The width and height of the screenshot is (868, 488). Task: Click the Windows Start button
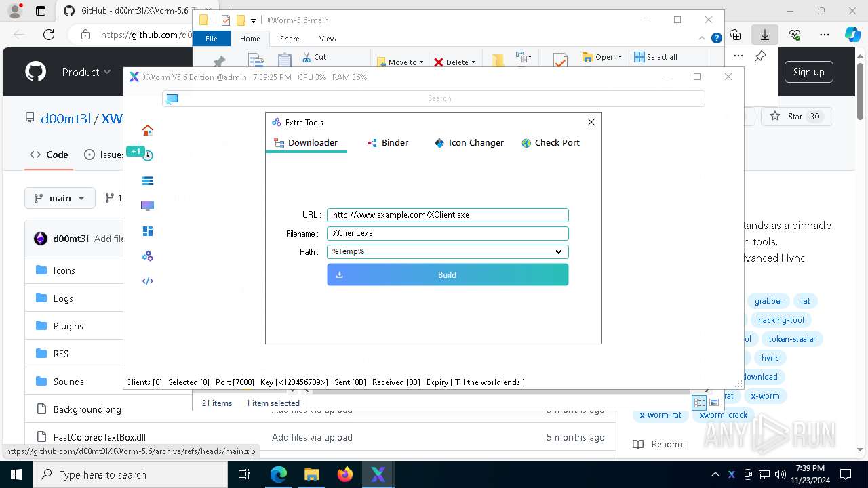pyautogui.click(x=16, y=474)
